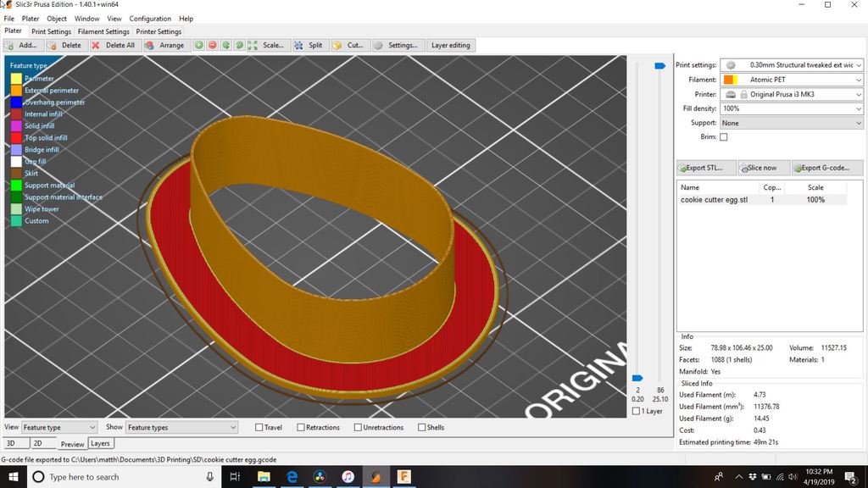This screenshot has width=868, height=488.
Task: Click the red Remove instance minus icon
Action: (213, 46)
